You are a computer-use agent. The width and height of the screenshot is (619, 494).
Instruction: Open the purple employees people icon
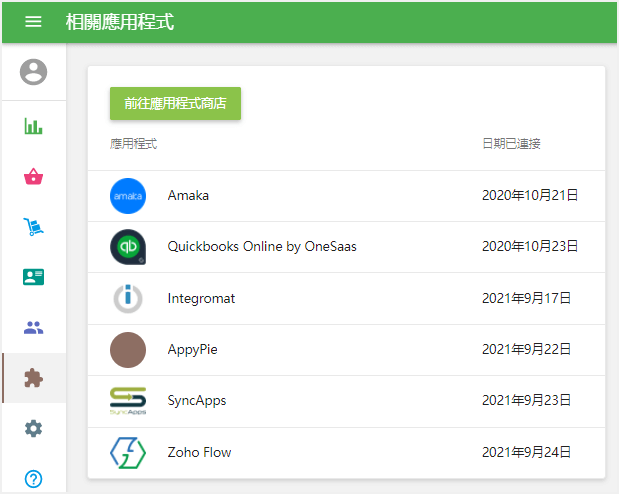tap(34, 328)
